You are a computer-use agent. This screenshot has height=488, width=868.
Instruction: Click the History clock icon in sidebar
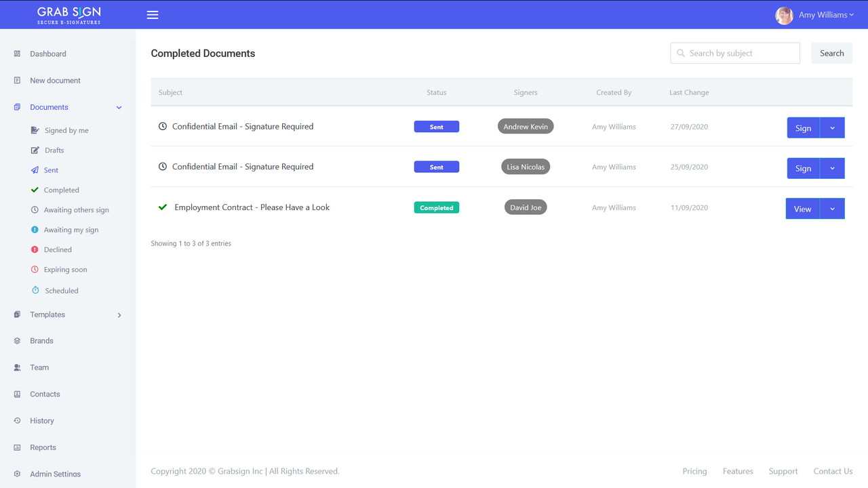click(17, 421)
